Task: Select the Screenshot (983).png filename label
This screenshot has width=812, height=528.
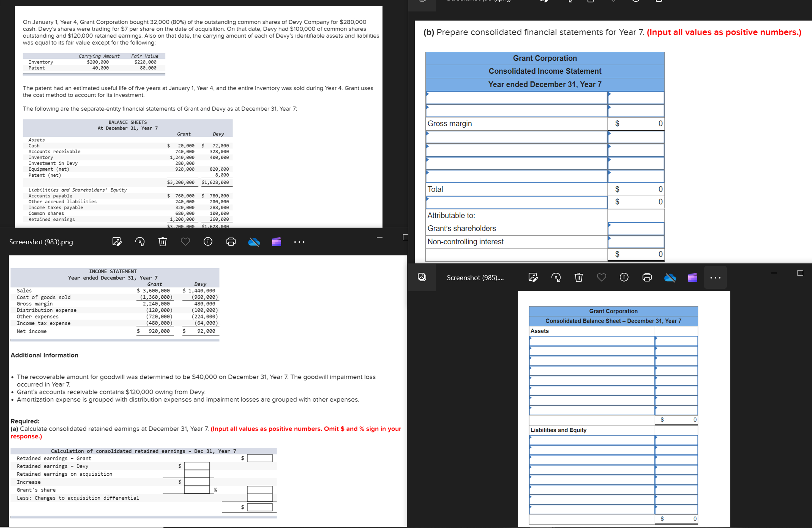Action: pos(41,242)
